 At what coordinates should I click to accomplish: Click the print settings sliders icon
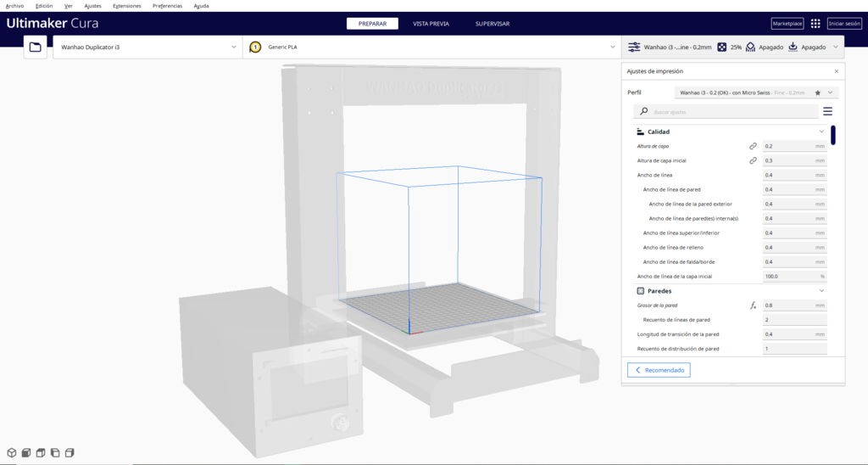coord(634,48)
